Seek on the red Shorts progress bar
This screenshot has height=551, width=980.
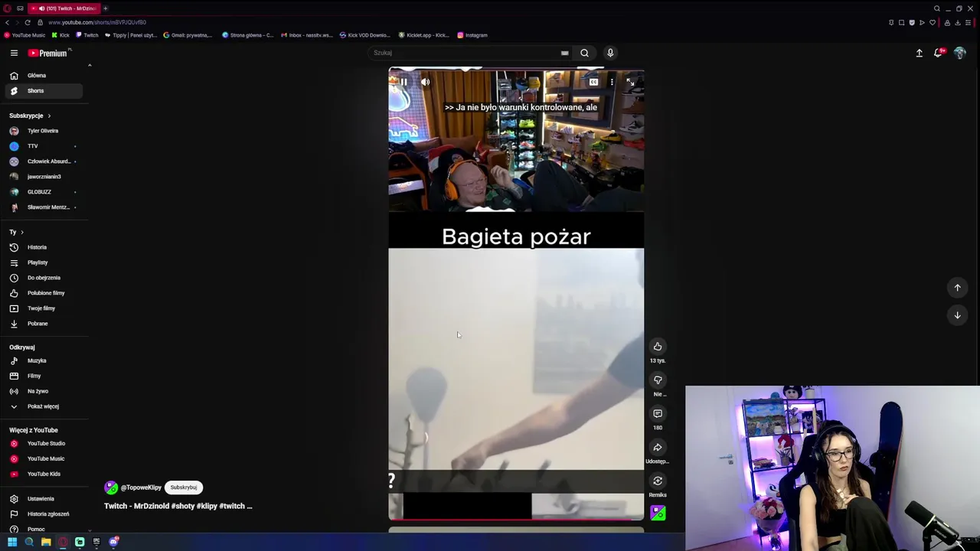coord(516,520)
